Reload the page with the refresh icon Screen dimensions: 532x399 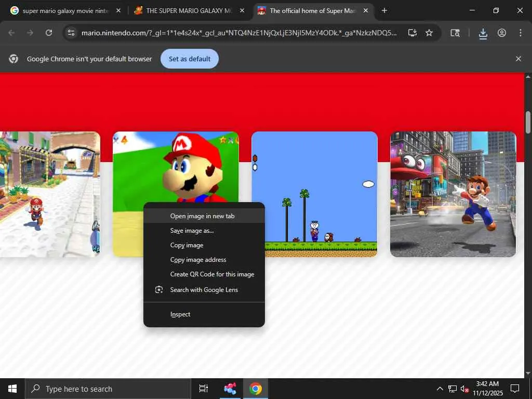49,33
